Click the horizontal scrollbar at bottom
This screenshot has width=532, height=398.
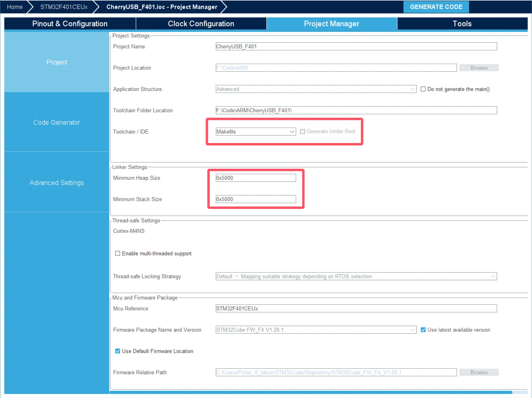point(311,392)
